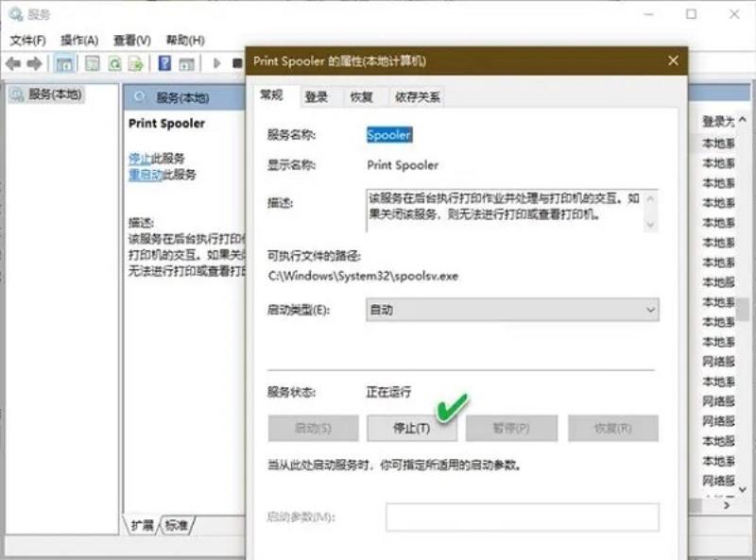Click the 停止 link for this service
756x560 pixels.
point(140,158)
